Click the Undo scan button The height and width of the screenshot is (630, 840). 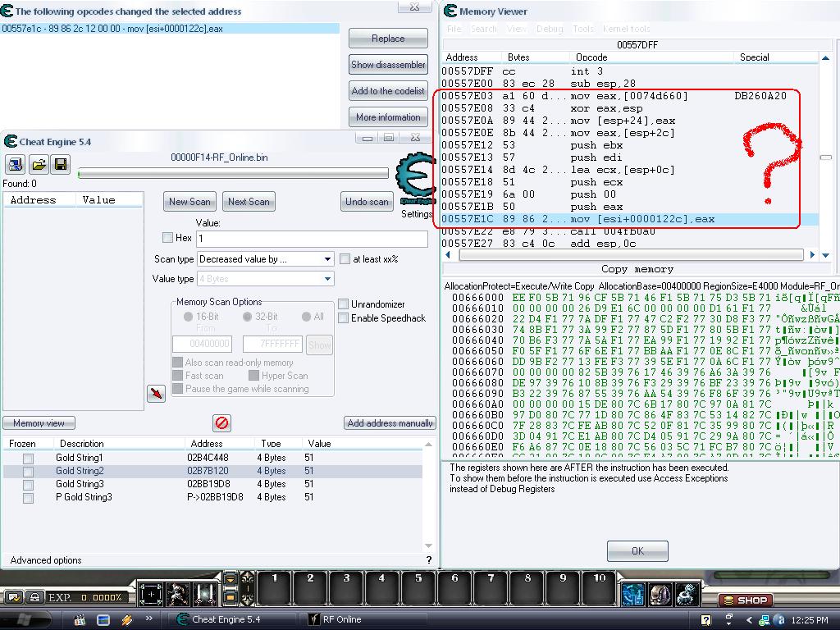[x=367, y=202]
